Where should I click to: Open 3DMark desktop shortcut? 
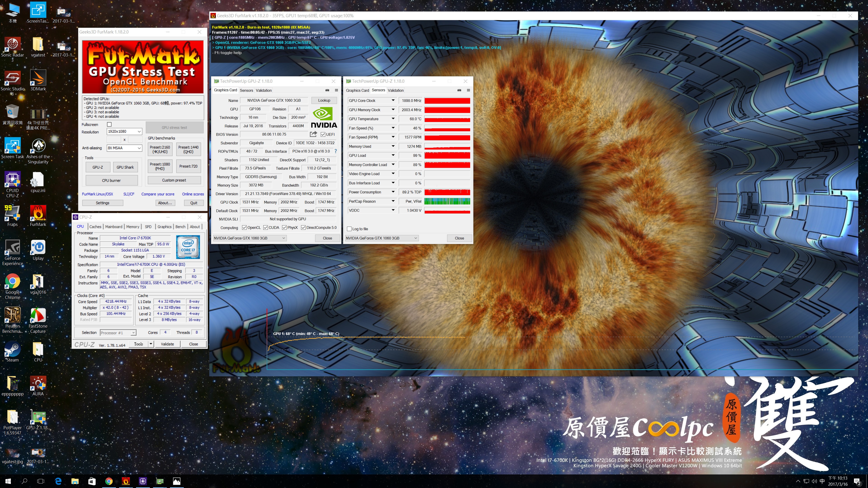[38, 81]
